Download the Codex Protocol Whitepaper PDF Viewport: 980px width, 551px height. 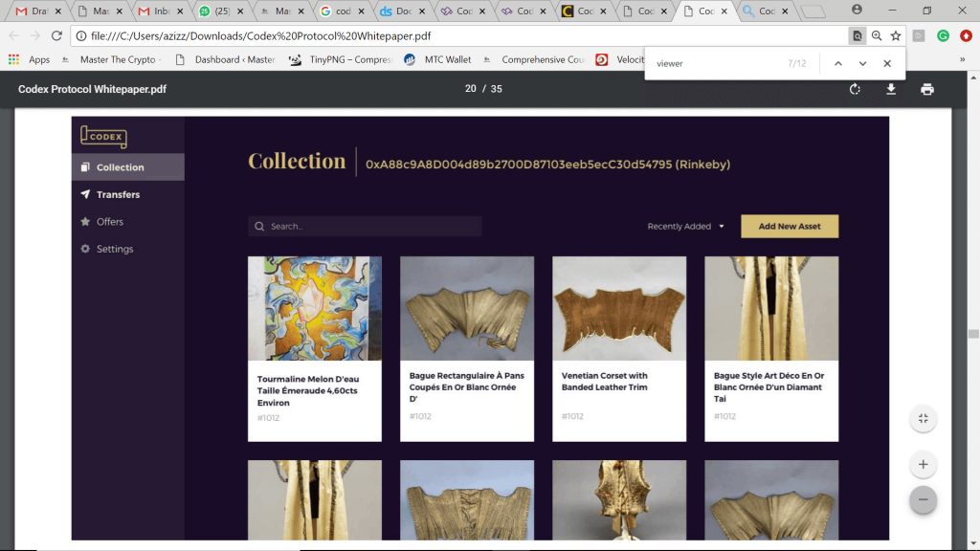(x=891, y=89)
